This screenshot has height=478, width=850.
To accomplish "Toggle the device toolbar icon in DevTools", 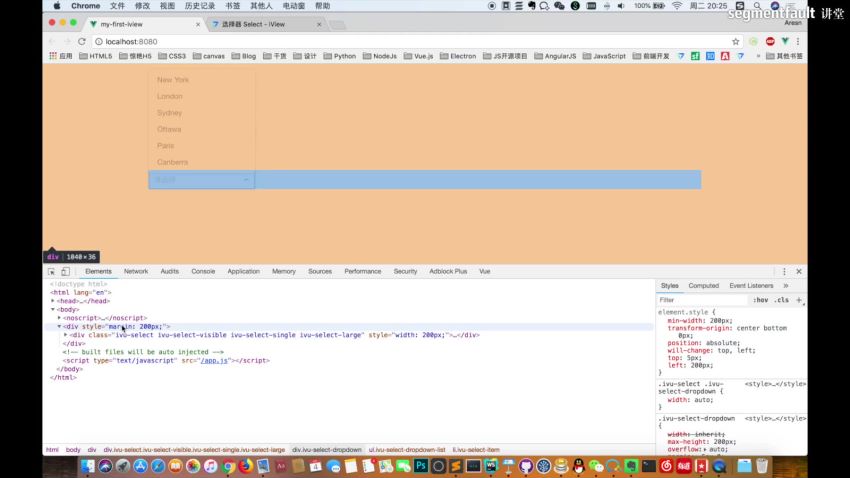I will coord(66,272).
